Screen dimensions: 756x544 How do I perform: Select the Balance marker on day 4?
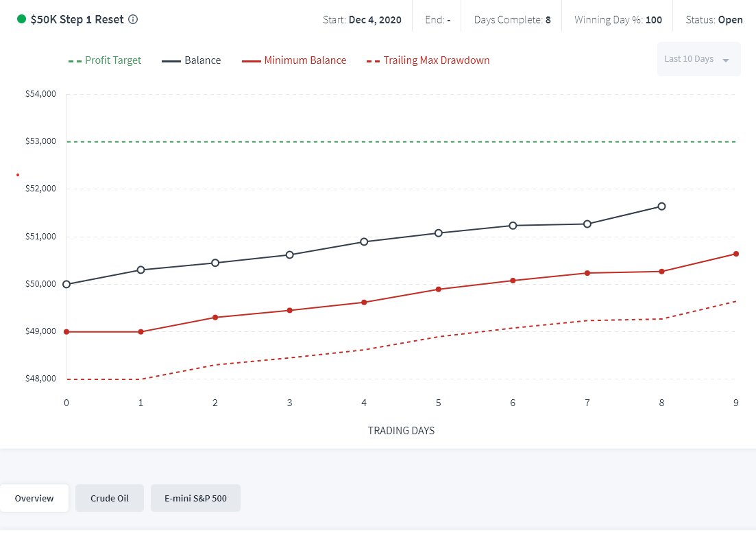364,241
